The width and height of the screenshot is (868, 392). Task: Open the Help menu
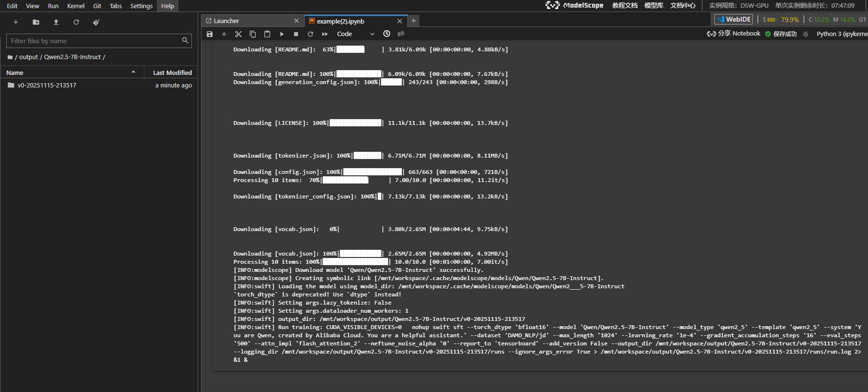(x=167, y=6)
